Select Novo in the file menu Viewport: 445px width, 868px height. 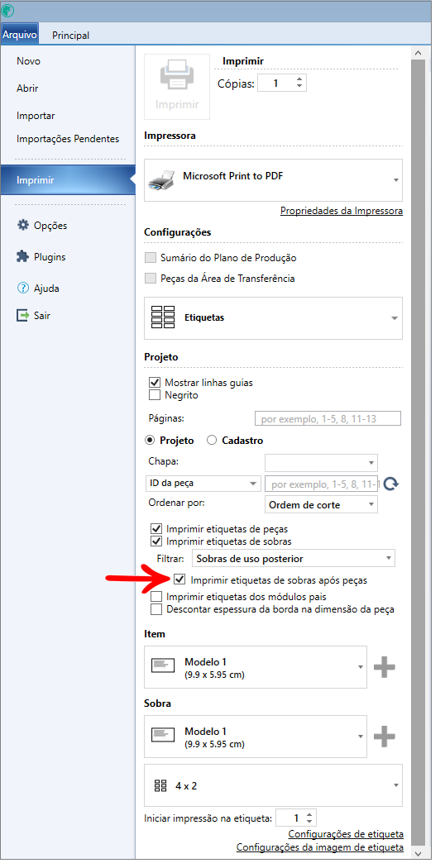pos(28,61)
